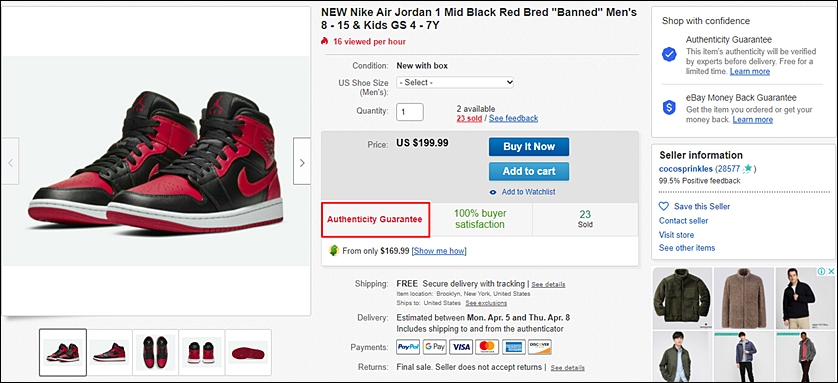The width and height of the screenshot is (838, 383).
Task: Click the Visit store link
Action: pyautogui.click(x=676, y=235)
